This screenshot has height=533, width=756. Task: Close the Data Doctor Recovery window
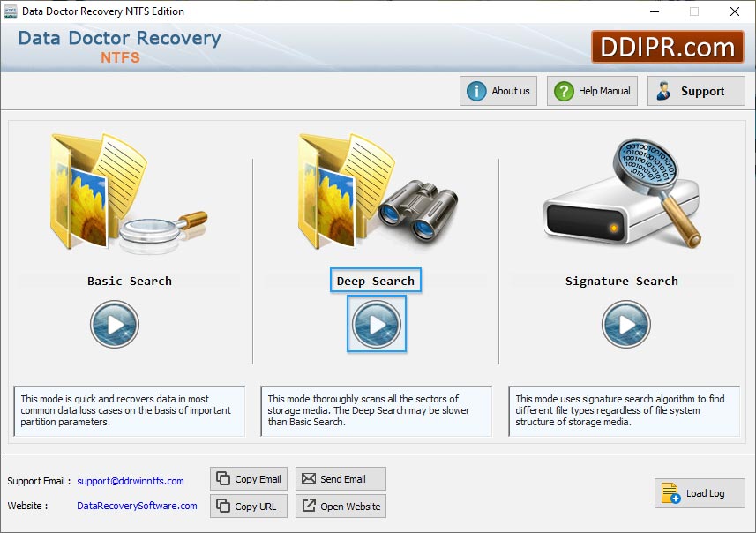point(734,11)
